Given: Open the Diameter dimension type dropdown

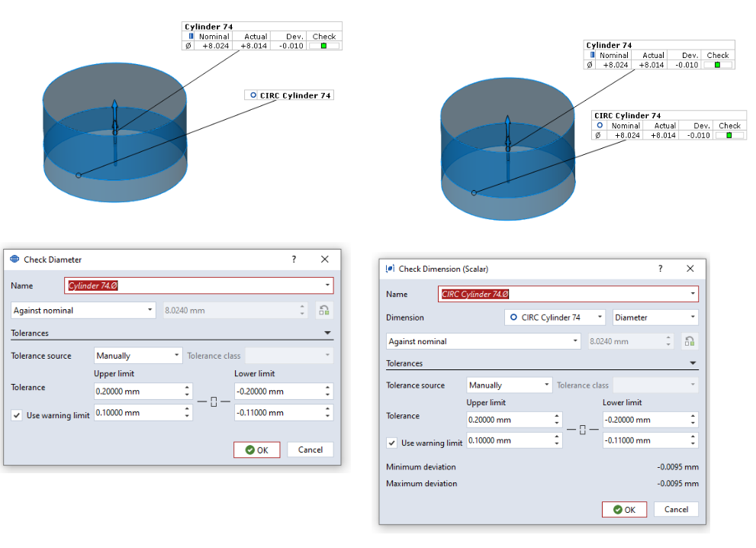Looking at the screenshot, I should pyautogui.click(x=655, y=317).
